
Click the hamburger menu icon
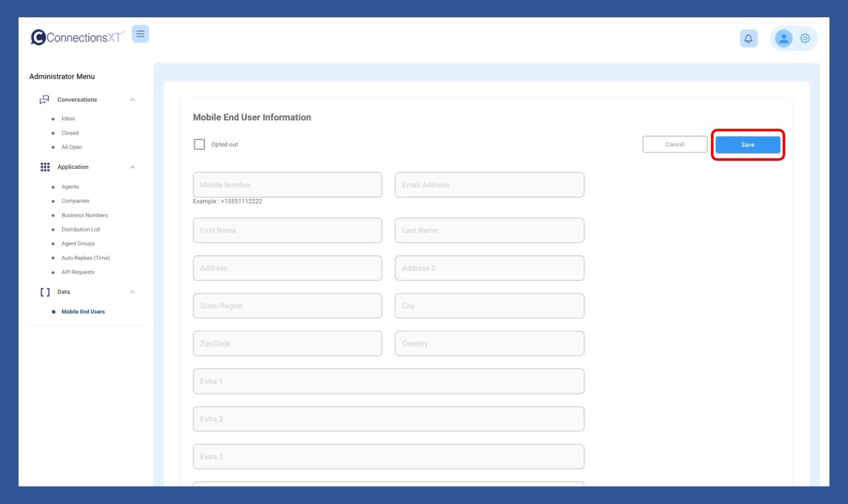tap(140, 34)
